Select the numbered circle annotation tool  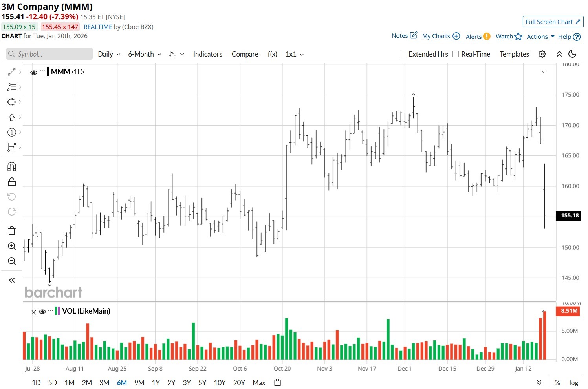coord(12,132)
